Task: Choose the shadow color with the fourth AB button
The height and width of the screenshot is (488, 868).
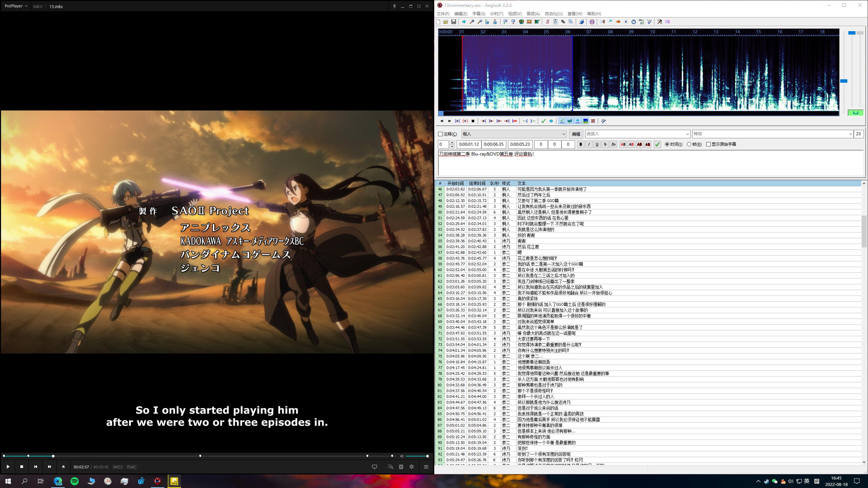Action: coord(647,144)
